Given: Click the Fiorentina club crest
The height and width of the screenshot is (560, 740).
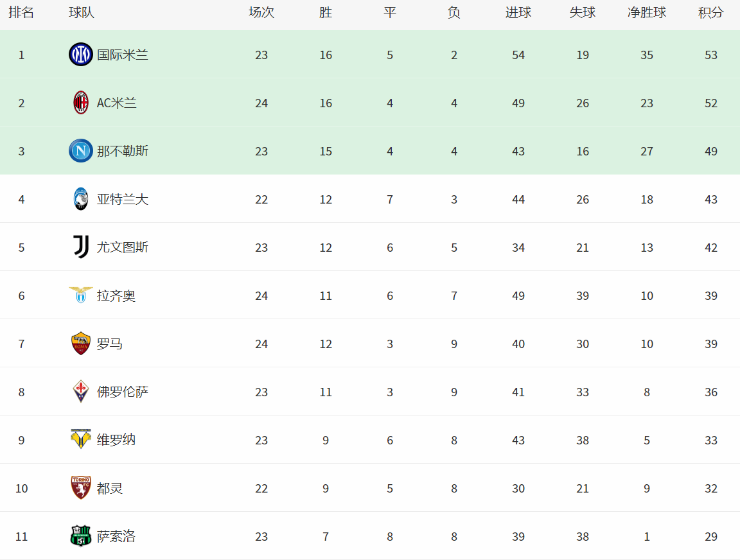Looking at the screenshot, I should tap(81, 392).
